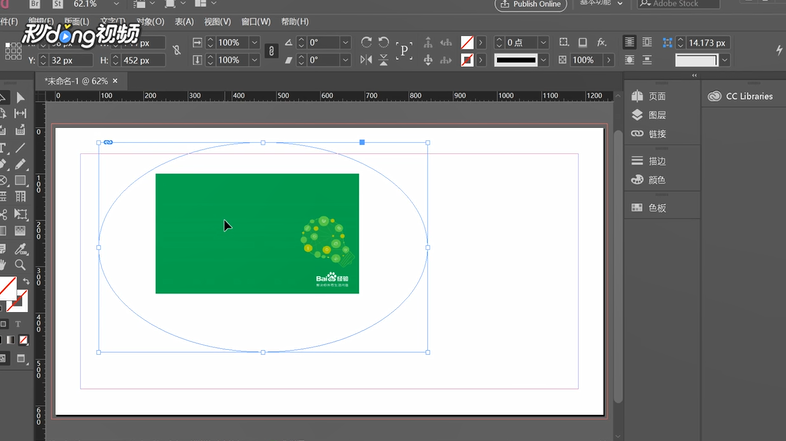This screenshot has height=441, width=786.
Task: Open the workspace switcher dropdown
Action: 601,3
